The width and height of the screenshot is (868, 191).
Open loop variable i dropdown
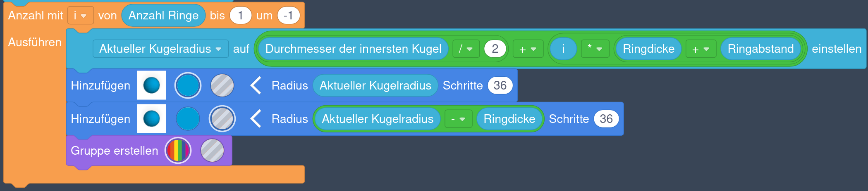(x=80, y=16)
